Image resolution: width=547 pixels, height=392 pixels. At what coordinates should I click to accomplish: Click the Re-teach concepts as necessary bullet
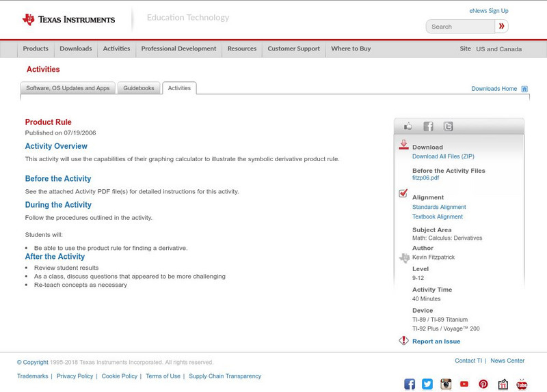click(x=81, y=285)
